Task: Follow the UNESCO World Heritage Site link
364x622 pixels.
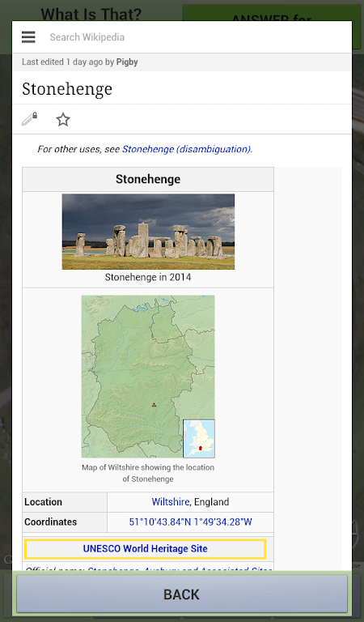Action: point(145,548)
